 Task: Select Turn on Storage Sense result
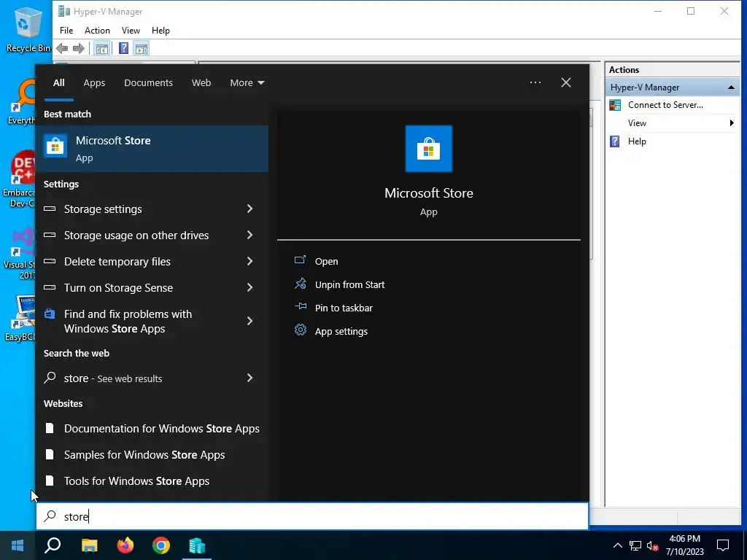tap(152, 287)
